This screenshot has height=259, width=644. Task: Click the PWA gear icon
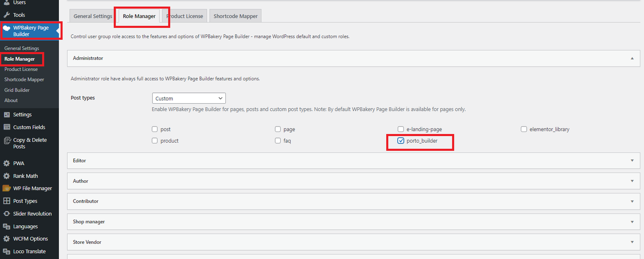[7, 163]
